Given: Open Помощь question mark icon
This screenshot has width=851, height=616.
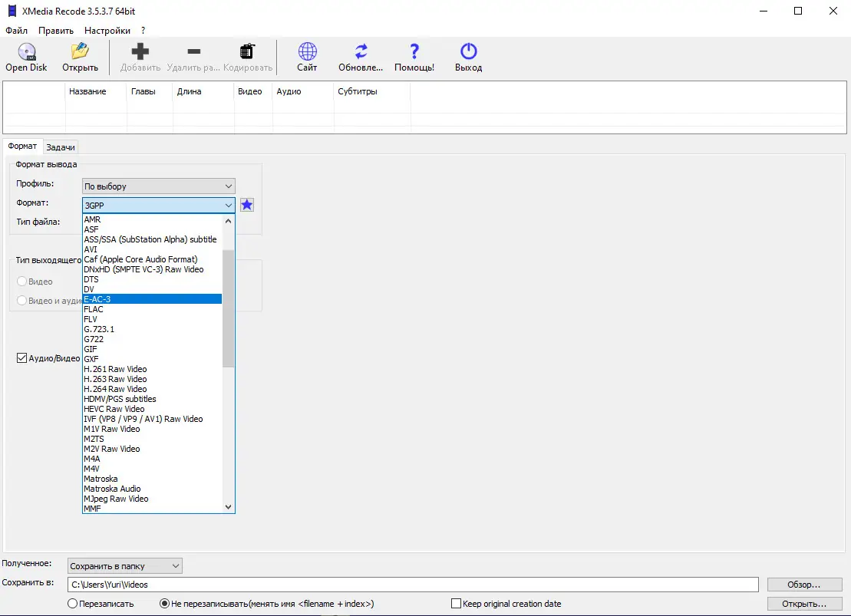Looking at the screenshot, I should pyautogui.click(x=414, y=52).
